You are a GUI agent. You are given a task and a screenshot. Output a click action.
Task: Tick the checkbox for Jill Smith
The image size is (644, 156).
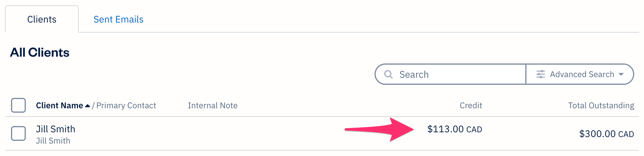(x=18, y=133)
